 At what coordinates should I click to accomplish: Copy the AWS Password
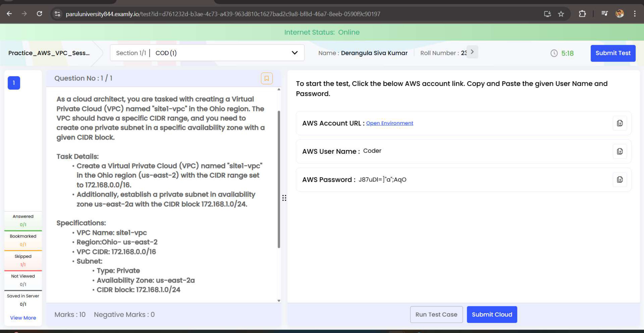point(620,180)
